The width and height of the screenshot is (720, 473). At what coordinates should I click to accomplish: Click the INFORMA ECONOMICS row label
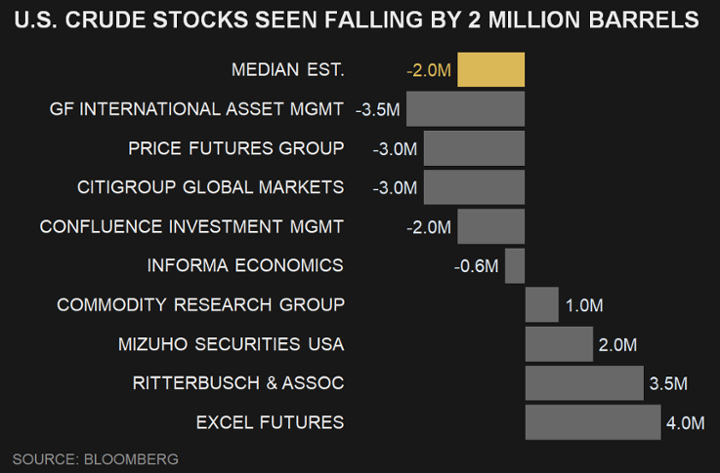245,266
